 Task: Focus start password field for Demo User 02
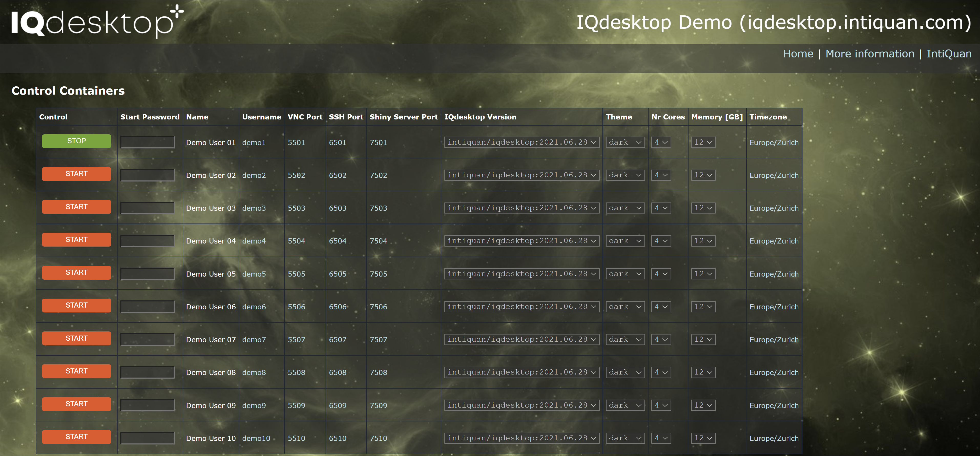click(148, 175)
